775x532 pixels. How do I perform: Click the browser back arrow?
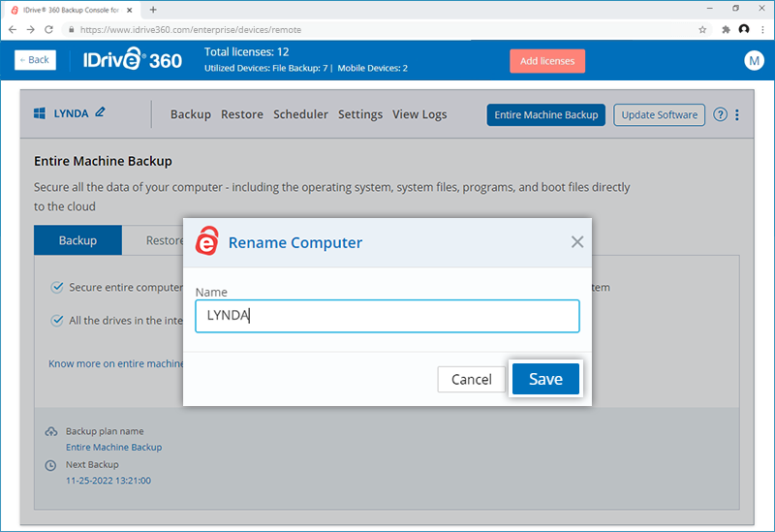[x=13, y=30]
